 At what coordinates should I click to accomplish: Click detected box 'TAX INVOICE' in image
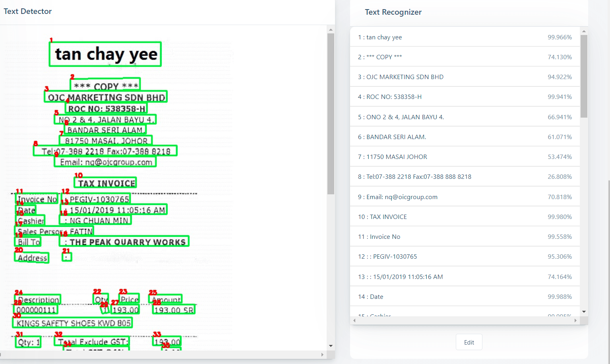coord(105,182)
